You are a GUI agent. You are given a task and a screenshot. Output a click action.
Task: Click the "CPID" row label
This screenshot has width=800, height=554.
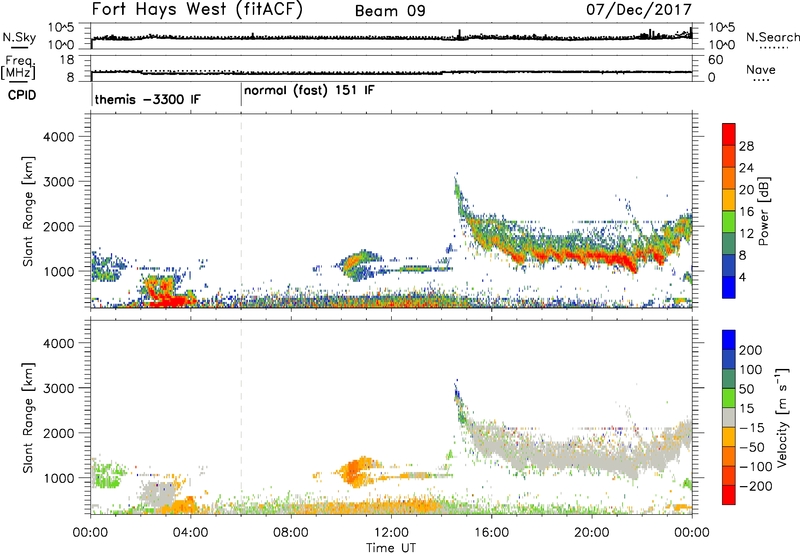point(22,95)
